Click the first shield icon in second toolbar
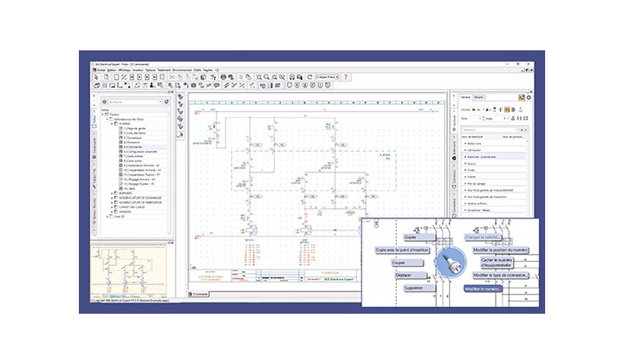This screenshot has width=624, height=364. point(289,85)
